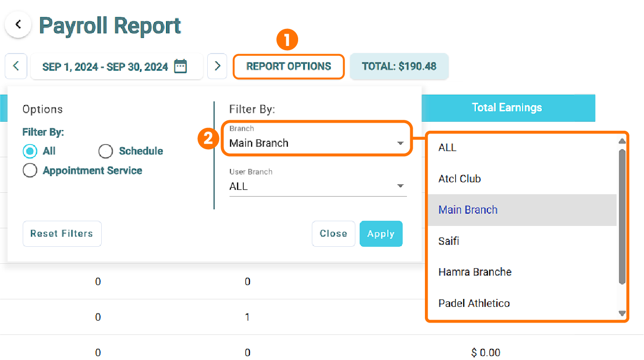Advance to next period with right chevron

[x=217, y=66]
